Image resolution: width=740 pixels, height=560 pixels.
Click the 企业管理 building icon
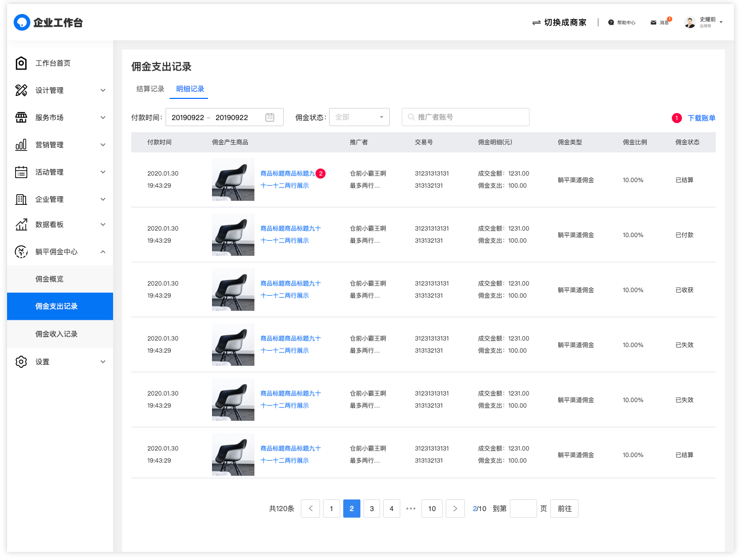pos(21,199)
